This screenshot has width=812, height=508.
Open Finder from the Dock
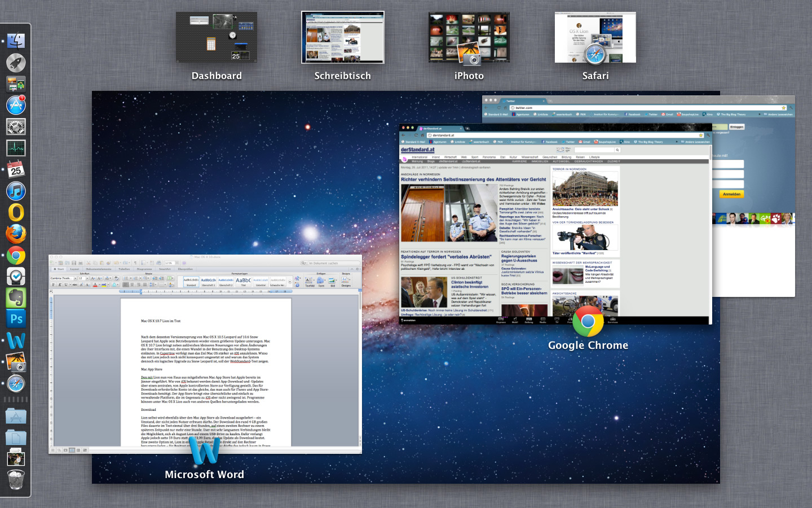pos(16,41)
